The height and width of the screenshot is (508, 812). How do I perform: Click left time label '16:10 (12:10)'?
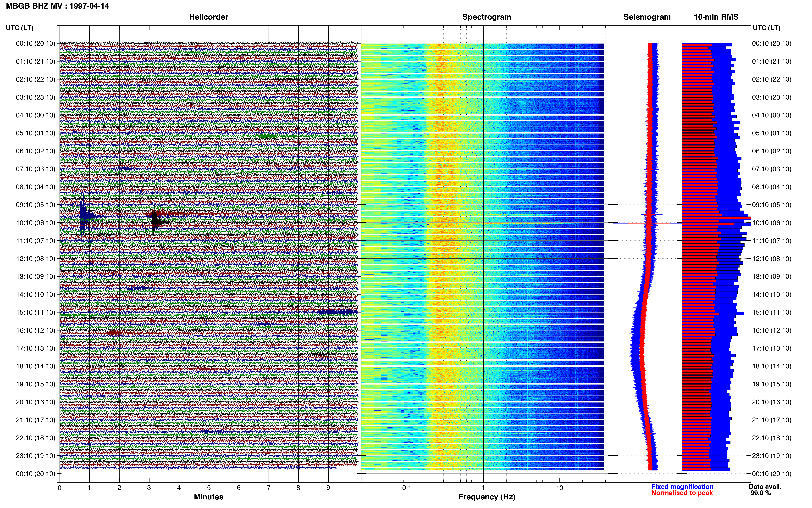click(x=36, y=330)
